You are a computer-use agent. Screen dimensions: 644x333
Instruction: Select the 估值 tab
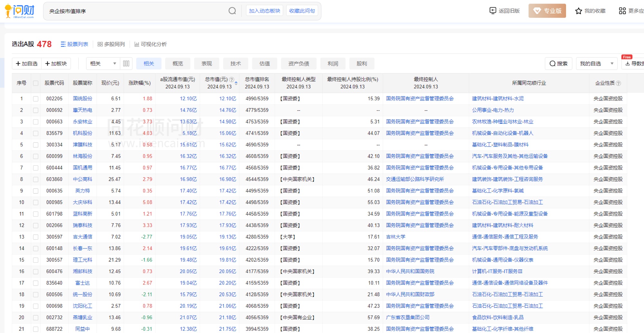pos(265,64)
